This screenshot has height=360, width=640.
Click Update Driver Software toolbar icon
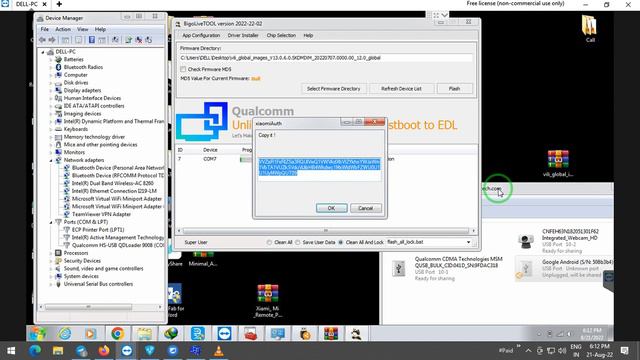[129, 40]
